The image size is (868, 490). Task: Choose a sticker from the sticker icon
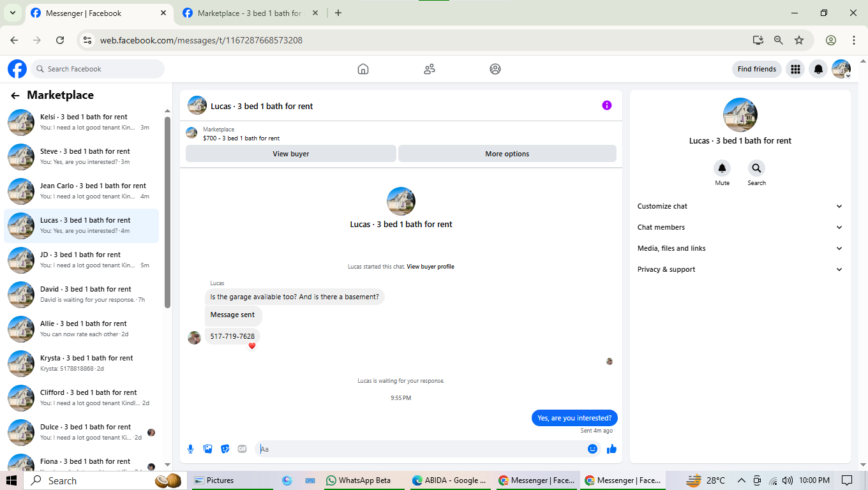pos(225,449)
